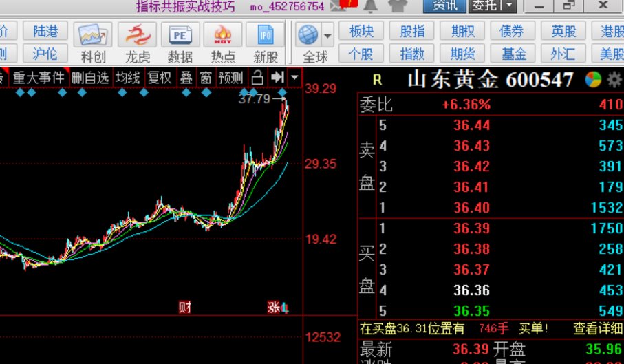Viewport: 624px width, 364px height.
Task: Open the 资讯 button
Action: click(x=444, y=6)
